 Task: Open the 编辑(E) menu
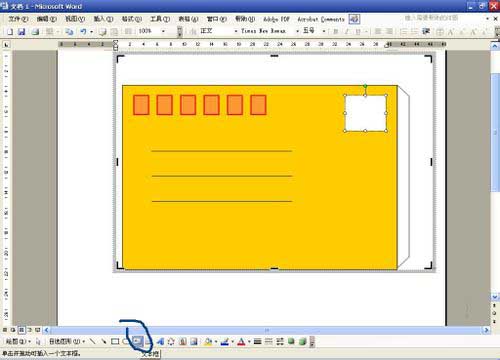(x=47, y=19)
